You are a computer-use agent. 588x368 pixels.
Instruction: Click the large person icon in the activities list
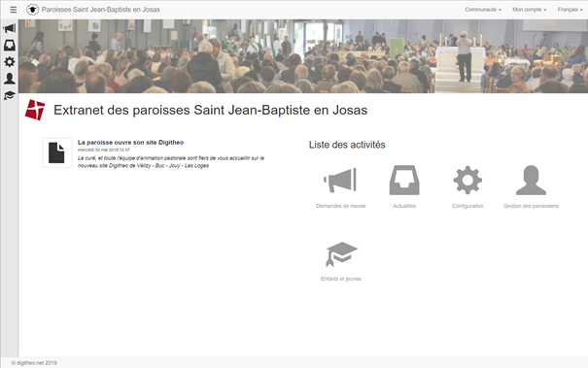pyautogui.click(x=531, y=181)
